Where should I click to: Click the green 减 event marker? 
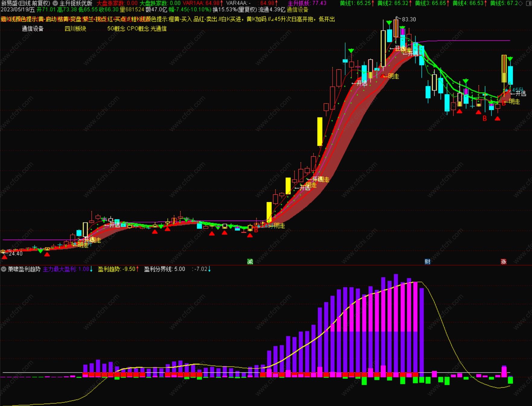[250, 262]
